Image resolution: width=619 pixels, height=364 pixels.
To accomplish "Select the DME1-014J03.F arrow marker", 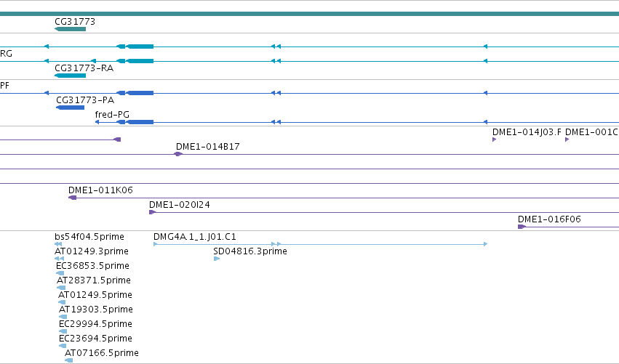I will (494, 139).
